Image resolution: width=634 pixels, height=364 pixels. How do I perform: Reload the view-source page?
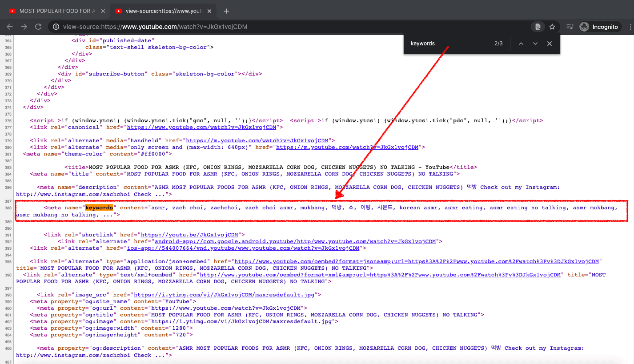(38, 27)
